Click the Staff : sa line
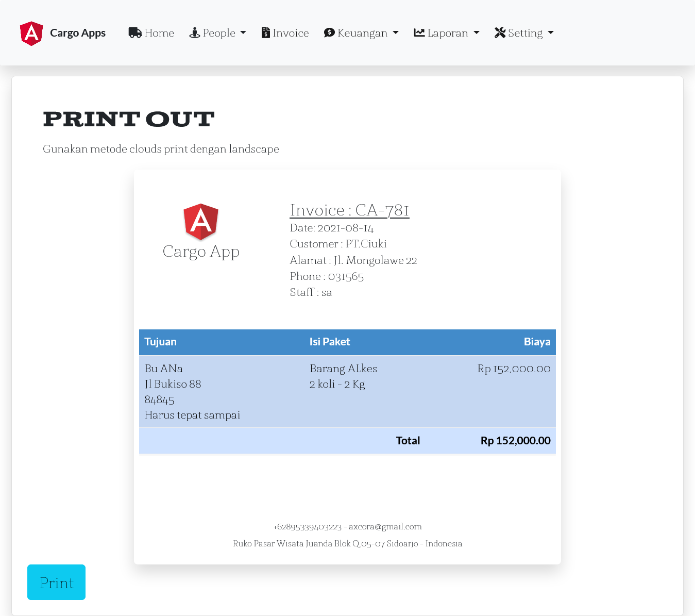This screenshot has height=616, width=695. 311,292
